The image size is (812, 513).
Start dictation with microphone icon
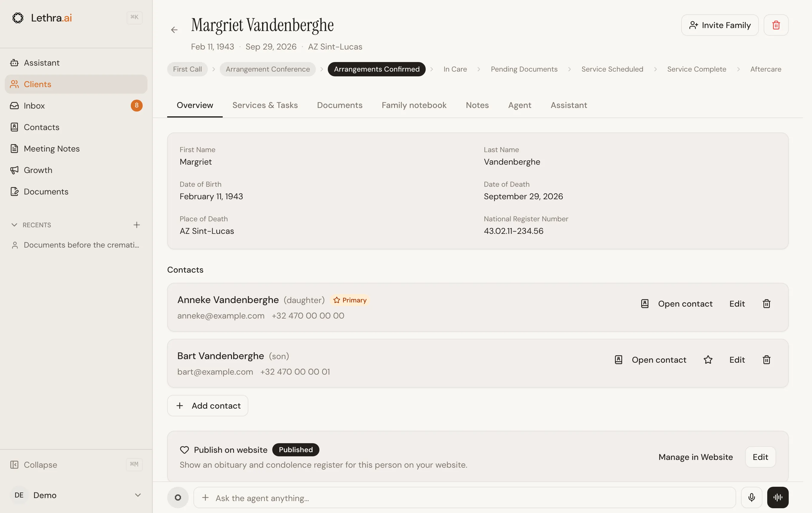(752, 497)
